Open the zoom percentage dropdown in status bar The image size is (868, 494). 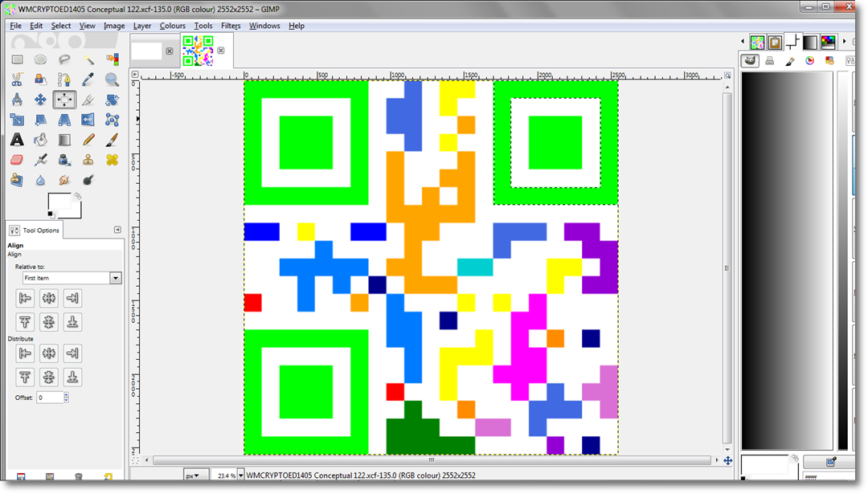click(241, 476)
